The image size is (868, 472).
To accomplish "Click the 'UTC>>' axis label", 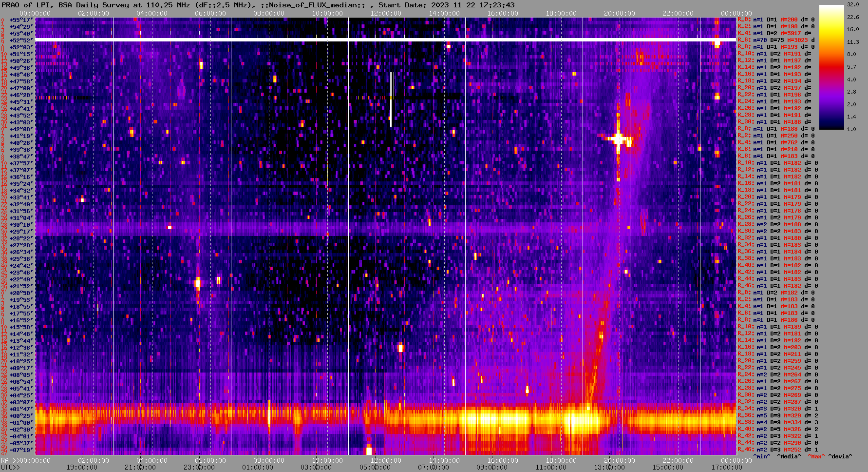I will pyautogui.click(x=10, y=467).
